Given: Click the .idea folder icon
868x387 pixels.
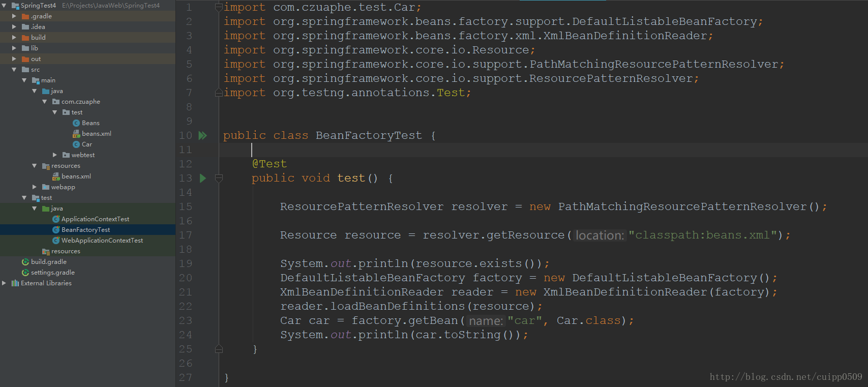Looking at the screenshot, I should point(25,27).
